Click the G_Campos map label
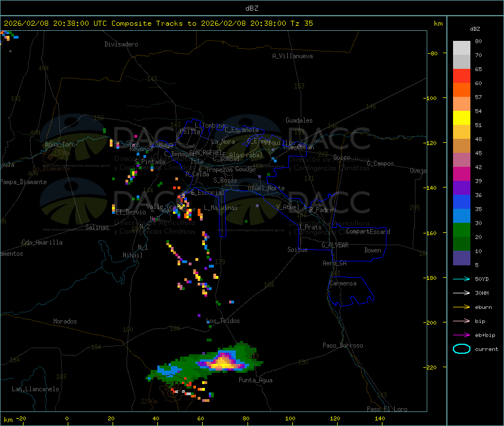This screenshot has height=426, width=504. [381, 163]
